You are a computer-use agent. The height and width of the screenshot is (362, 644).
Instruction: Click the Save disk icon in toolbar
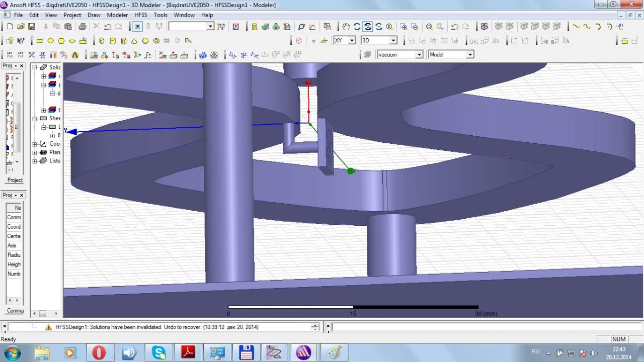coord(31,27)
